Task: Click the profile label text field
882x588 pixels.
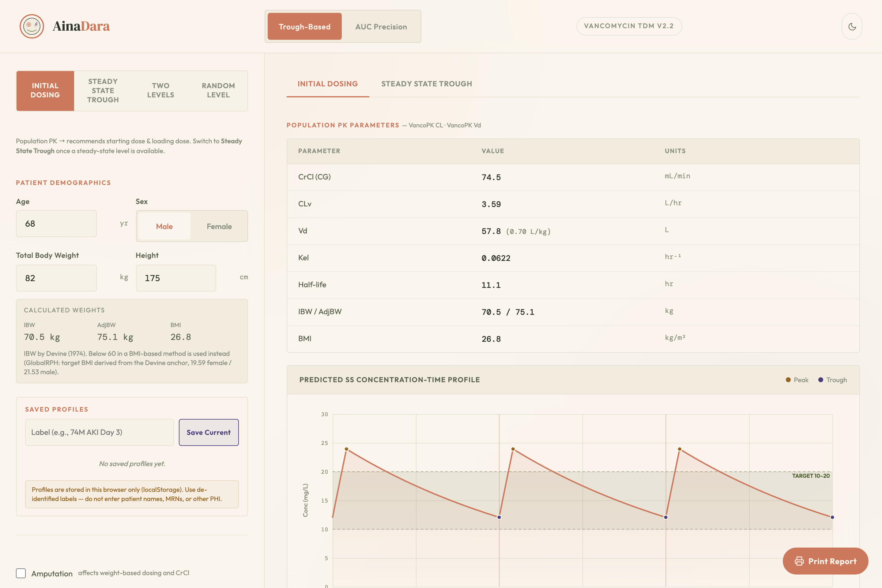Action: pyautogui.click(x=99, y=432)
